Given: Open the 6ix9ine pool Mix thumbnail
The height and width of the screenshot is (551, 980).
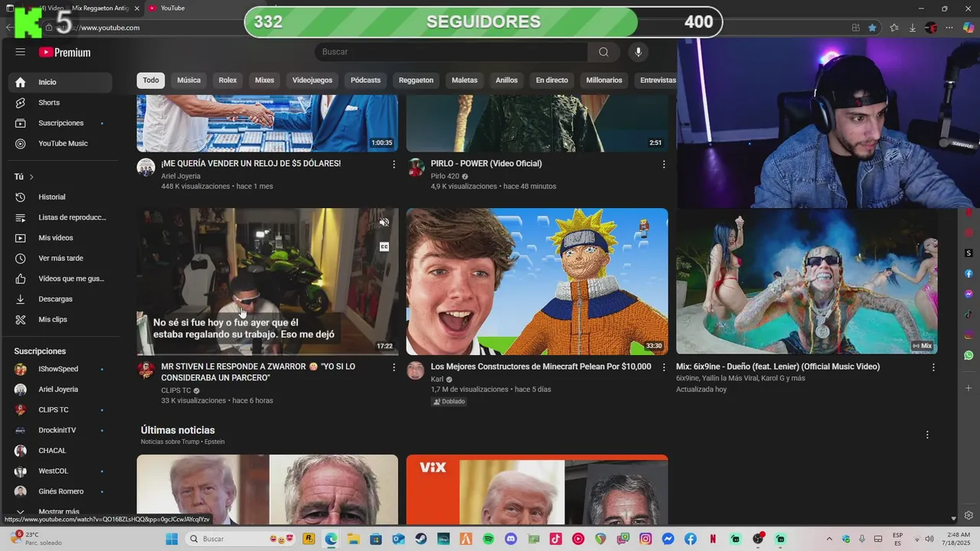Looking at the screenshot, I should pyautogui.click(x=806, y=282).
